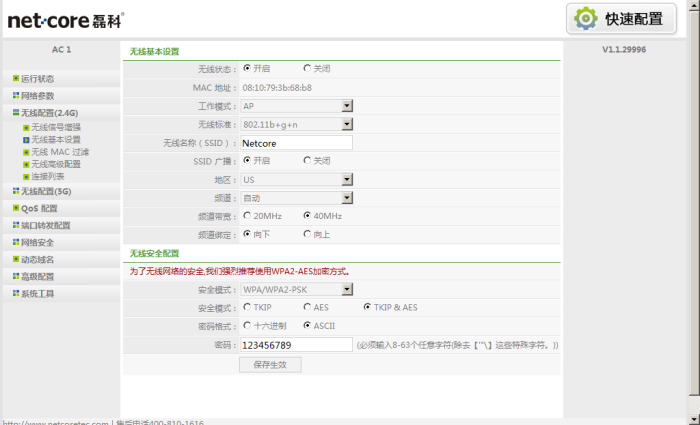Viewport: 700px width, 425px height.
Task: Click the scrollbar up arrow
Action: point(694,5)
